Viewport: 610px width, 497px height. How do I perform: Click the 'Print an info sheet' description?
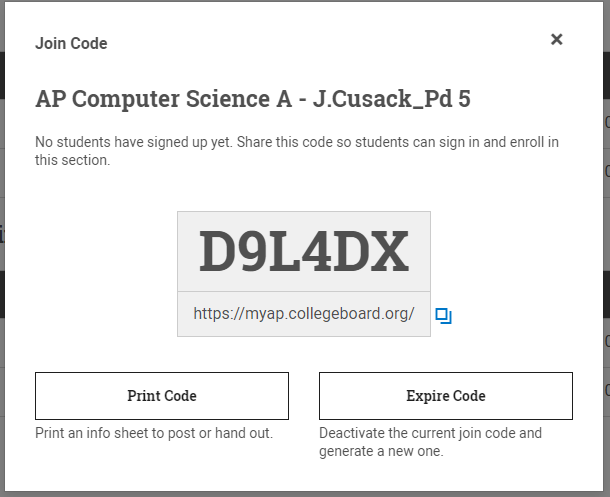(154, 433)
